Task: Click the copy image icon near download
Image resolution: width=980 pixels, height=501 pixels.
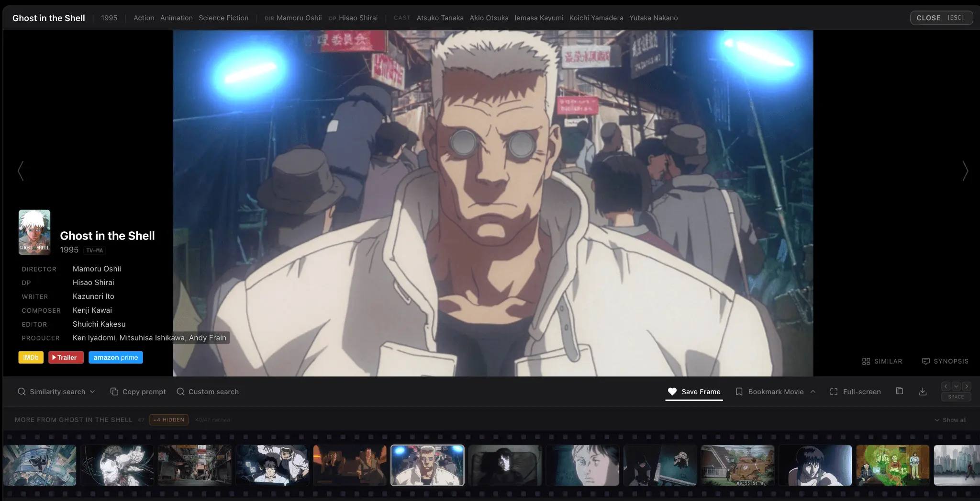Action: click(900, 391)
